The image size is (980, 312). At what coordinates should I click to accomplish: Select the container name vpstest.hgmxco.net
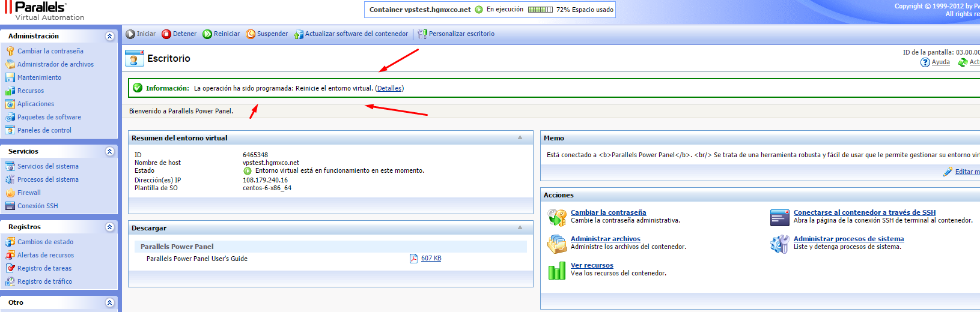point(437,10)
